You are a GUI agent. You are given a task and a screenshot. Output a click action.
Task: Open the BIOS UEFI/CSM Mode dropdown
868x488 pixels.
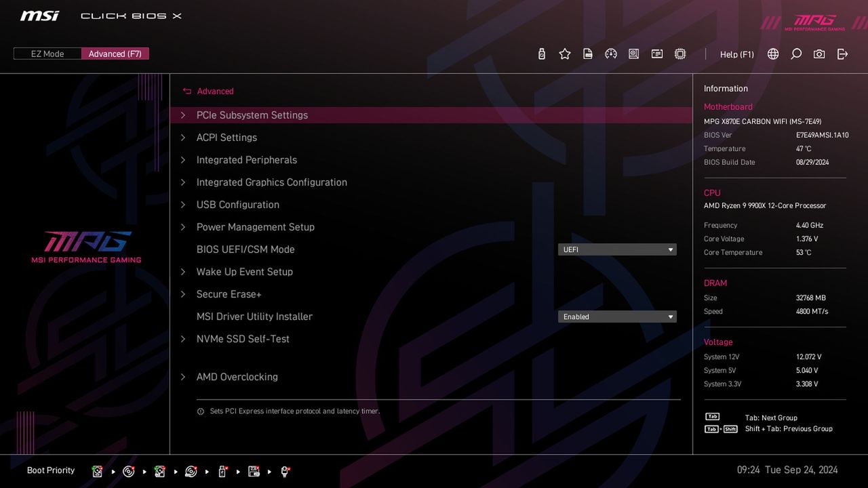pyautogui.click(x=617, y=249)
